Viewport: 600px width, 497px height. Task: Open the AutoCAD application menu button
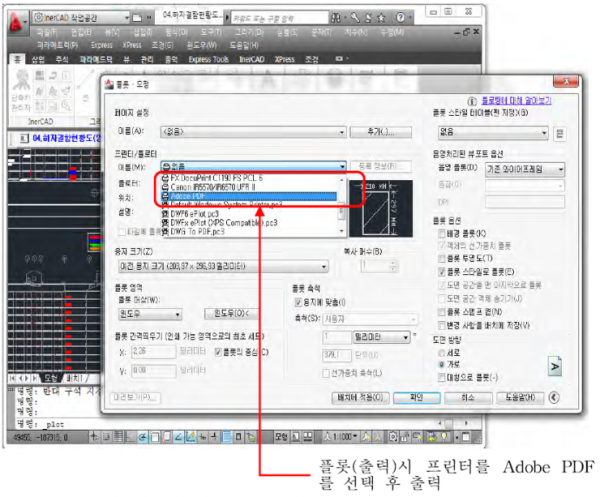[16, 22]
